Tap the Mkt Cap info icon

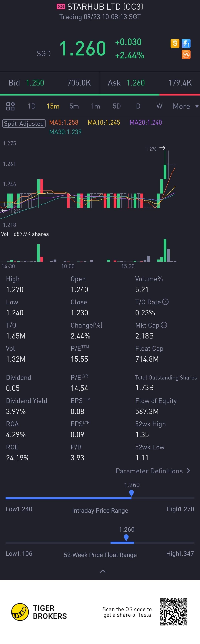164,325
